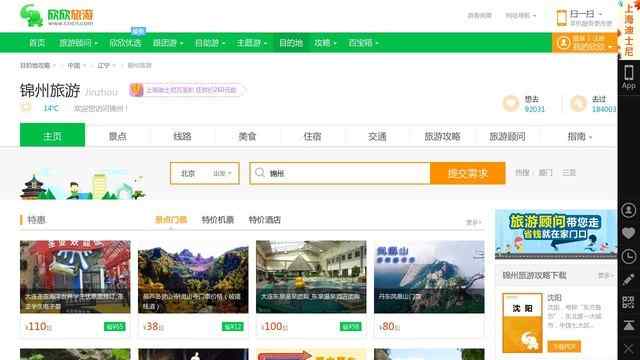Click the profile icon in the black sidebar
Image resolution: width=640 pixels, height=360 pixels.
[x=629, y=210]
